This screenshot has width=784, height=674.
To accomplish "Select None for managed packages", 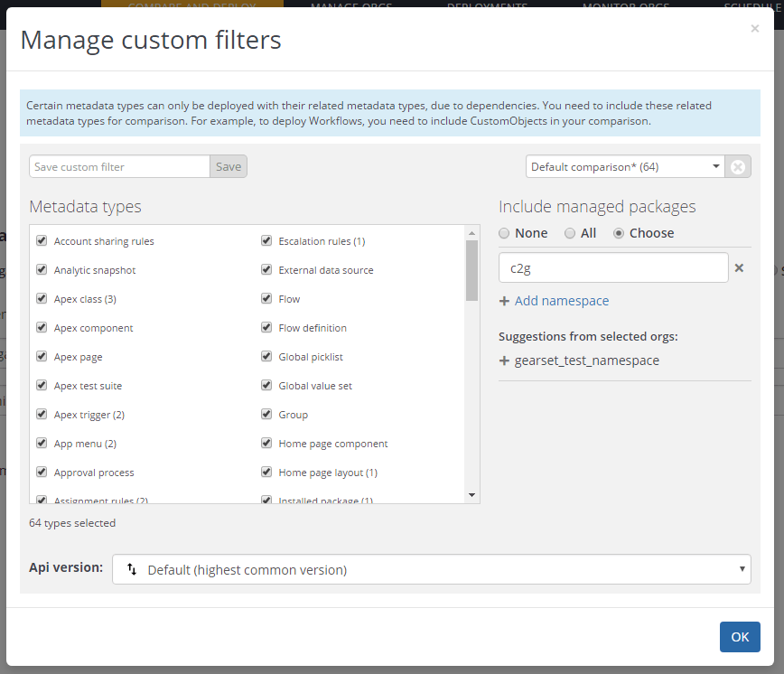I will pos(504,233).
